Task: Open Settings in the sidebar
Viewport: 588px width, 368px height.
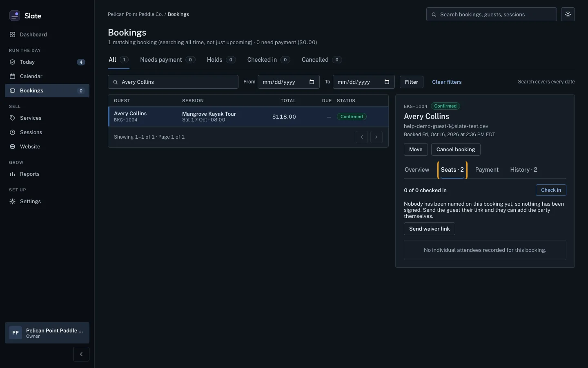Action: click(47, 202)
